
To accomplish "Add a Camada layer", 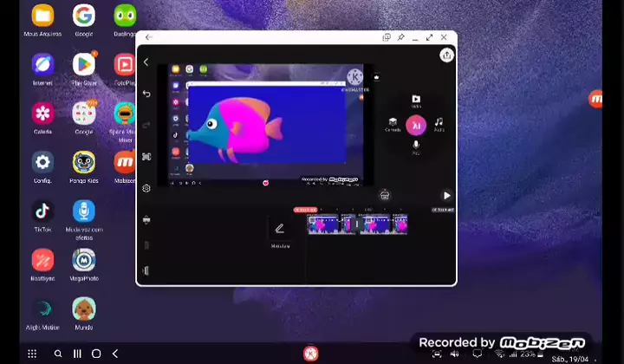I will (393, 124).
